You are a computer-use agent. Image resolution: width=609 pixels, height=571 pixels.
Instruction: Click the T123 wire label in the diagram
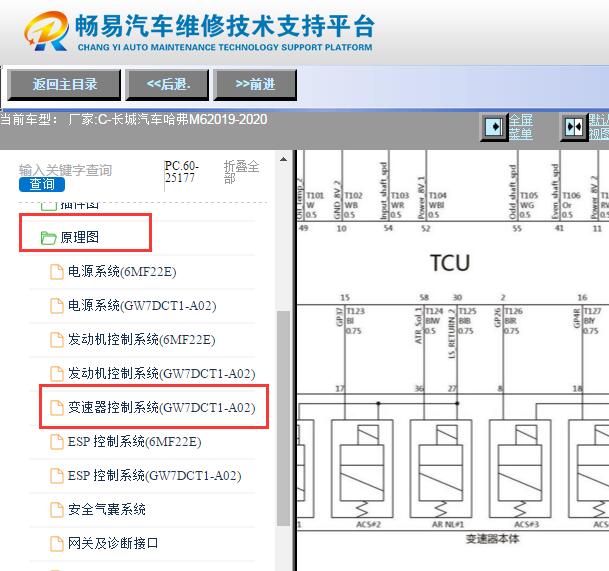tap(355, 311)
